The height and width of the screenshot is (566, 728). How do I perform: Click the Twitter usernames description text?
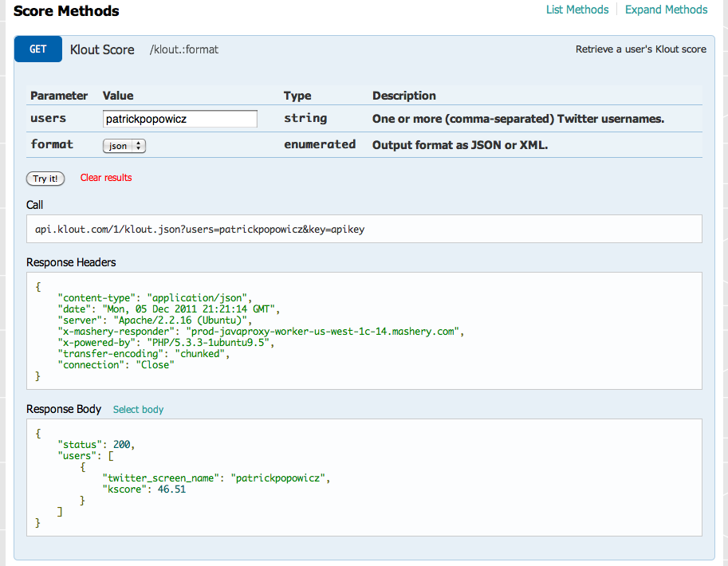pos(518,119)
